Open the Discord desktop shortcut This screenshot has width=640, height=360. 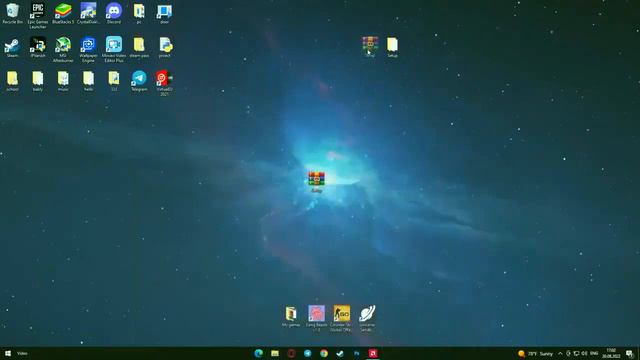click(113, 13)
